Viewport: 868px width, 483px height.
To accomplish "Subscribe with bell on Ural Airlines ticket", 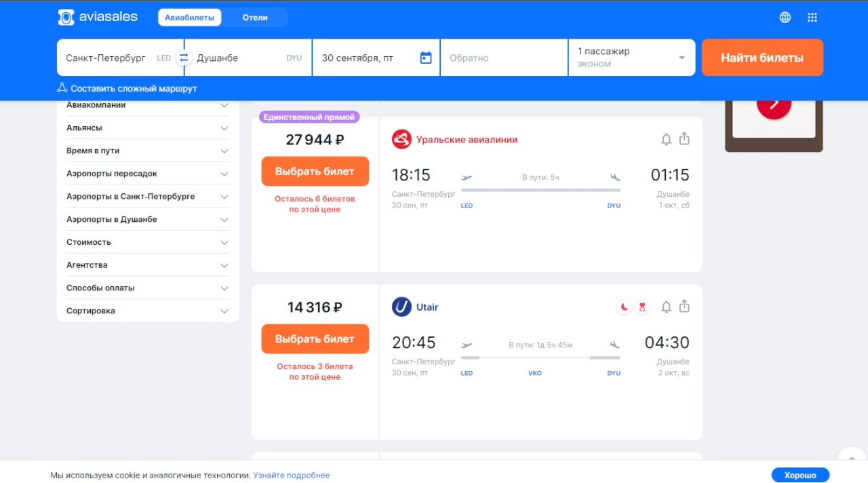I will [x=666, y=139].
